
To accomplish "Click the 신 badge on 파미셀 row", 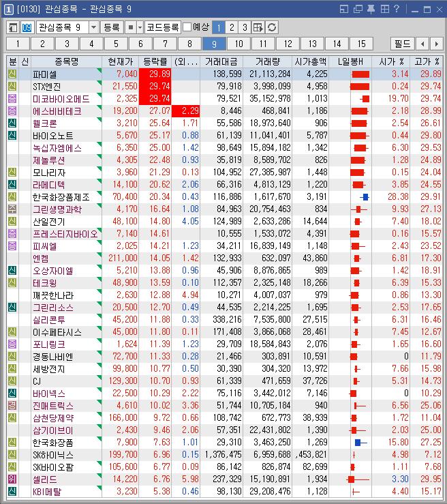I will 12,74.
